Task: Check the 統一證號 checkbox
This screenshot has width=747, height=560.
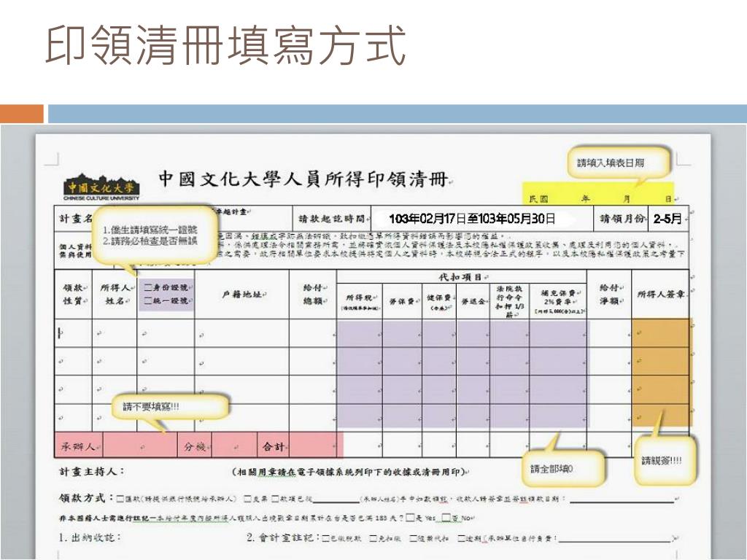Action: [148, 301]
